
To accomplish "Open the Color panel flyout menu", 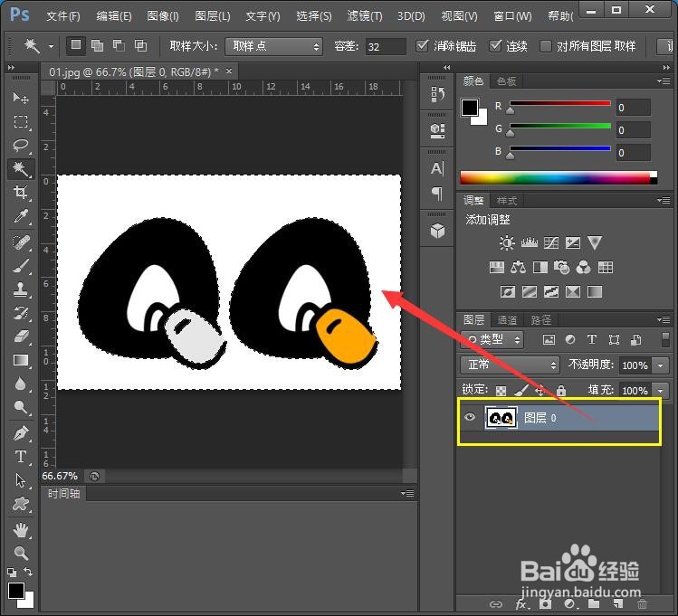I will (664, 81).
